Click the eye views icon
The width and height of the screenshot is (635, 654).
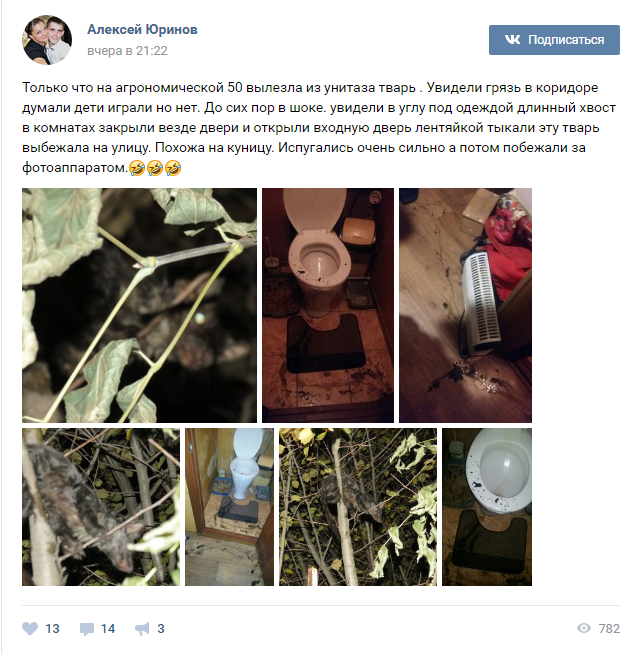click(584, 628)
